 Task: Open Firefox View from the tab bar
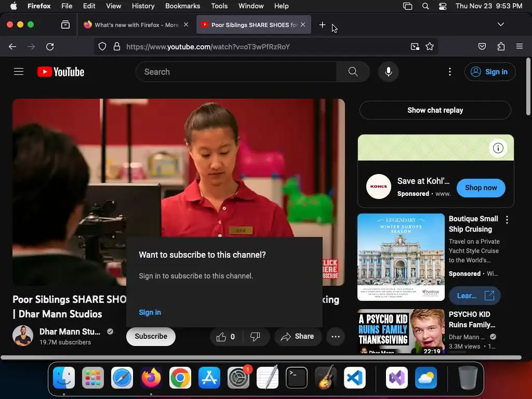point(65,24)
